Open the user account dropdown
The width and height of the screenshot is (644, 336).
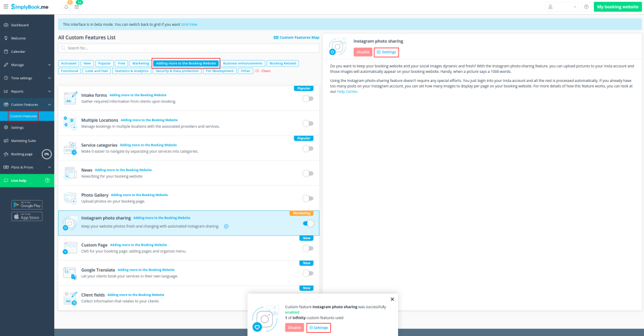point(562,7)
